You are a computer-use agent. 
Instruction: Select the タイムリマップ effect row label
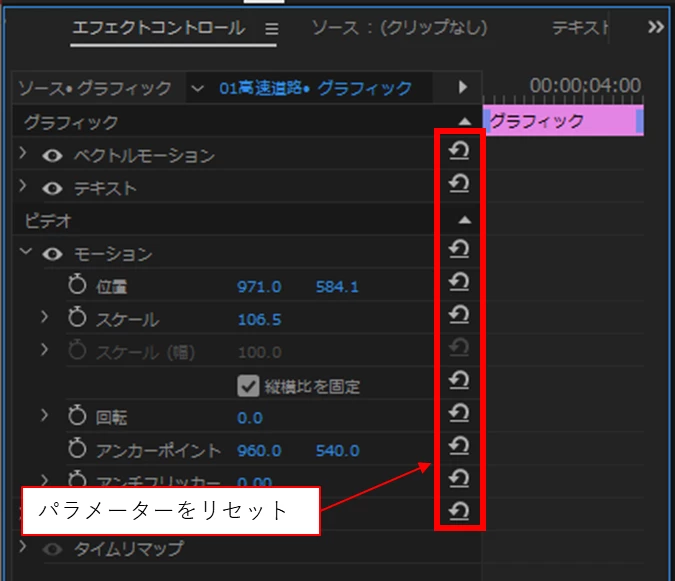point(128,549)
